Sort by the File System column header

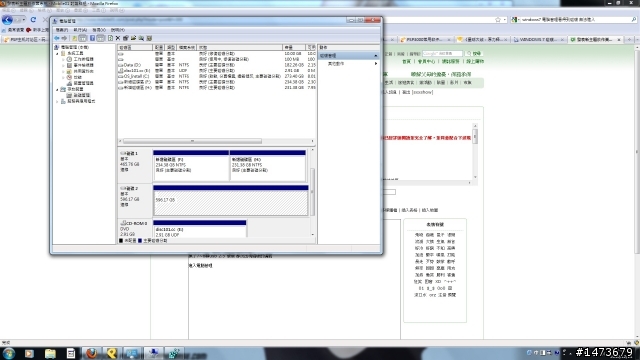coord(187,48)
